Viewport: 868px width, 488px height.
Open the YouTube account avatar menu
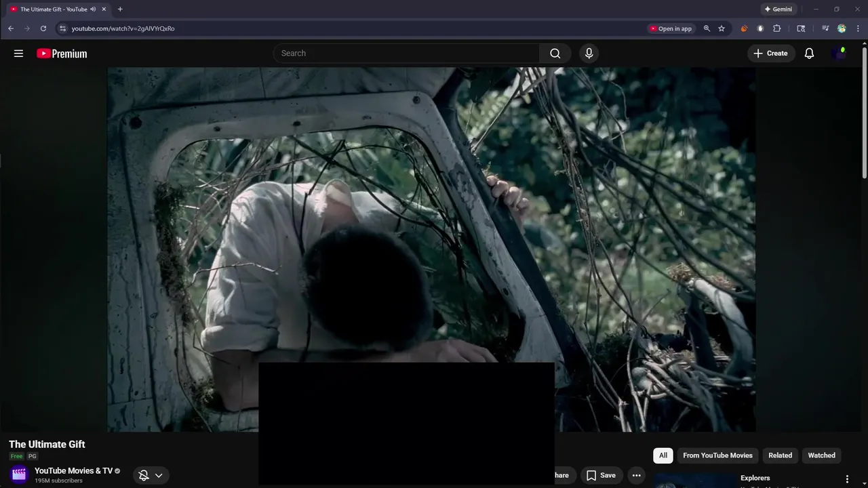point(839,54)
